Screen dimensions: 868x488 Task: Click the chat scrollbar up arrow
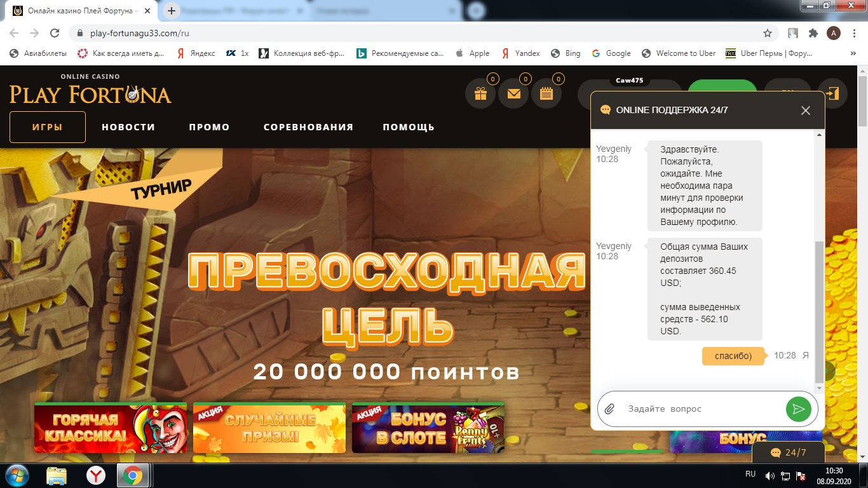[x=819, y=135]
